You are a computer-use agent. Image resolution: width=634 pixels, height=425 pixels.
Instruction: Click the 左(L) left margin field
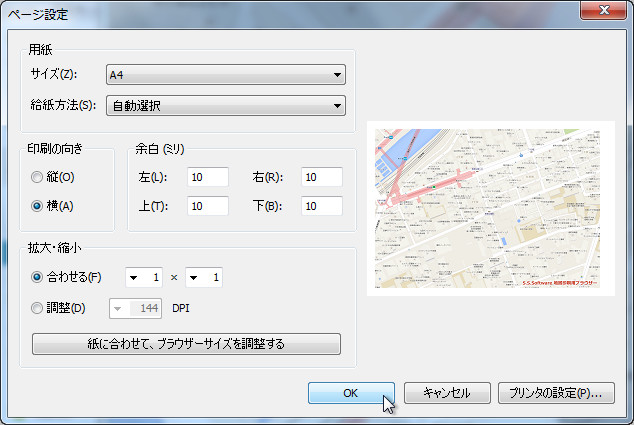[x=208, y=177]
